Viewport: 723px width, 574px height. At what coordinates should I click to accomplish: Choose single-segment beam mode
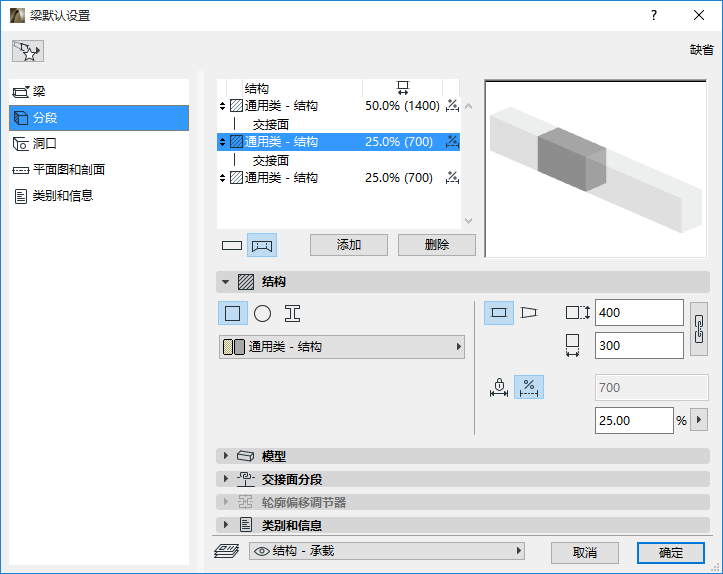click(x=231, y=245)
